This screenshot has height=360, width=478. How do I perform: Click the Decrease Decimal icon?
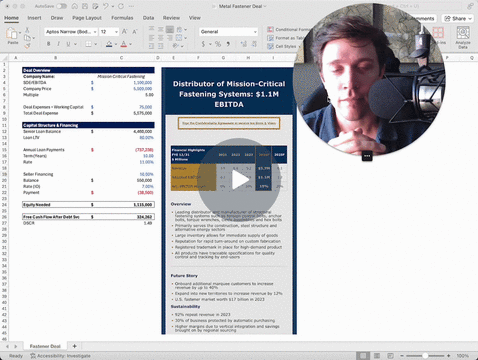[x=254, y=44]
